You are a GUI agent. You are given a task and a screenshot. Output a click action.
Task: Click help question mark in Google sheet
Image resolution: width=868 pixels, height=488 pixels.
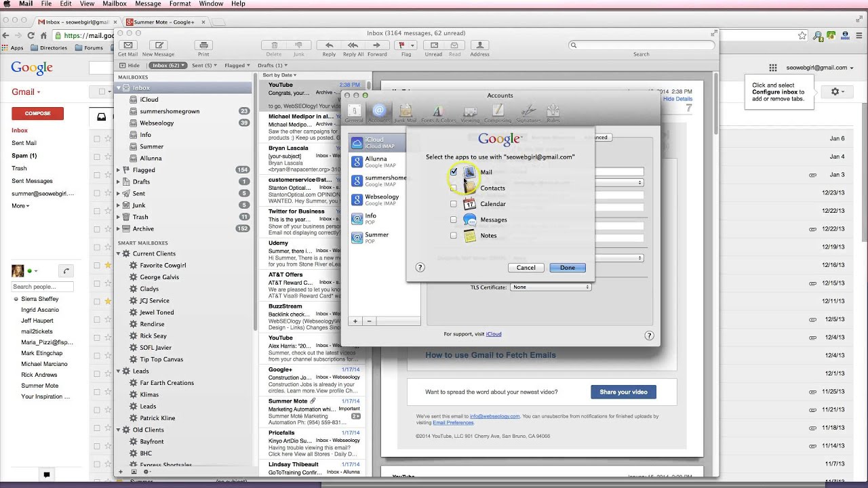click(x=420, y=268)
